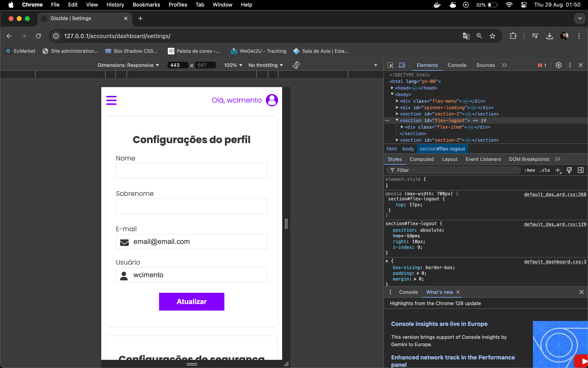Click the Atualizar button
The height and width of the screenshot is (368, 588).
pyautogui.click(x=192, y=302)
